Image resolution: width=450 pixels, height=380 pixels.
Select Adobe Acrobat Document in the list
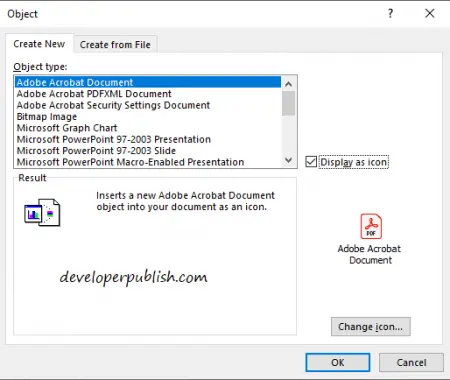tap(148, 82)
